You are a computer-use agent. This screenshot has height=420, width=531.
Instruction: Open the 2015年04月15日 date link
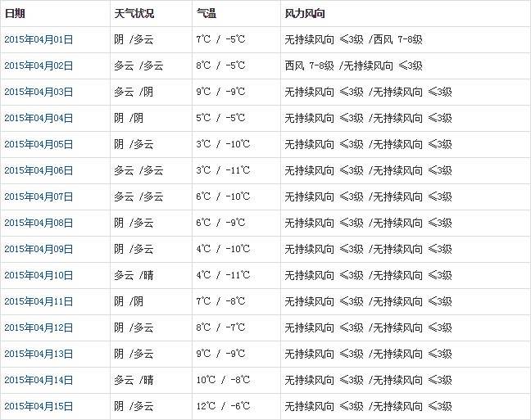[x=39, y=406]
